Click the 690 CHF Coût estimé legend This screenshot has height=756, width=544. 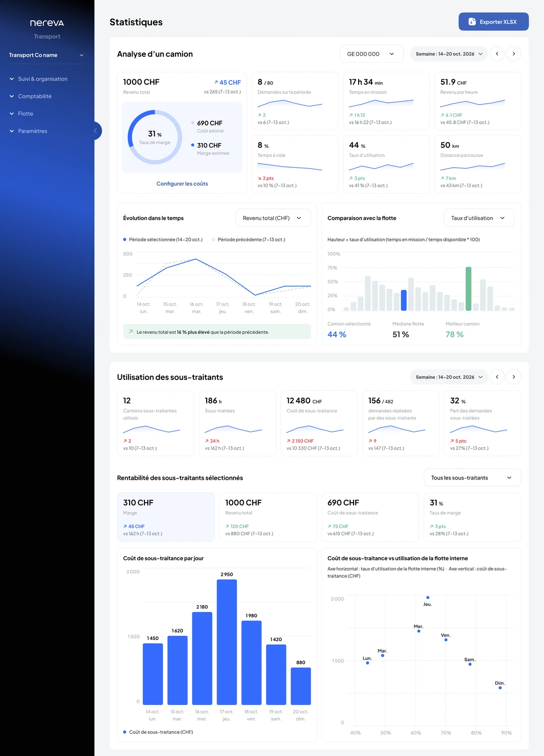(207, 126)
